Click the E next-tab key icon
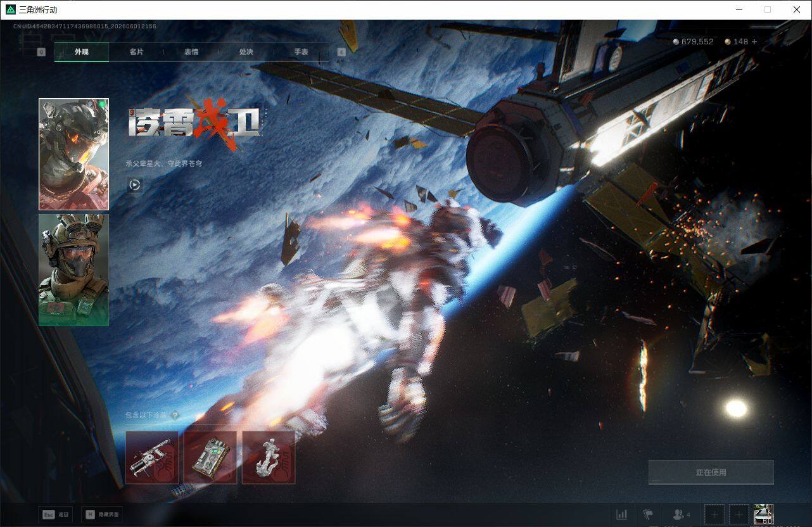Image resolution: width=812 pixels, height=527 pixels. pos(341,52)
